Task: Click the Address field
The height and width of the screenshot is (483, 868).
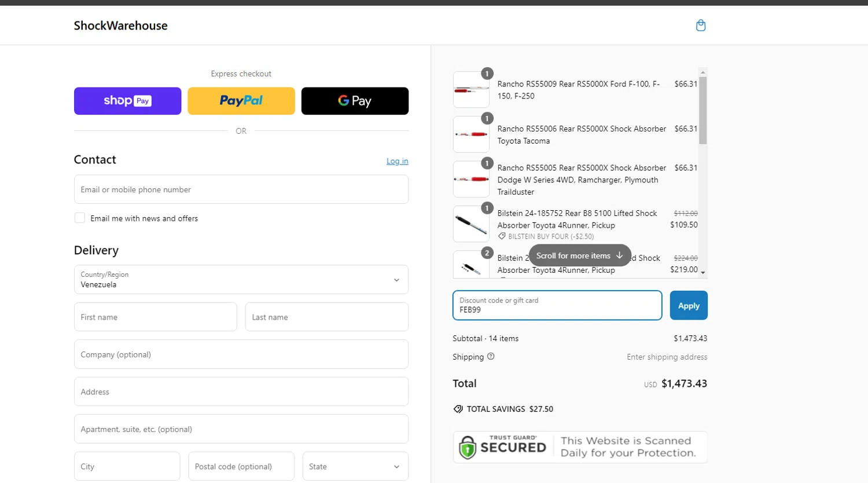Action: [241, 391]
